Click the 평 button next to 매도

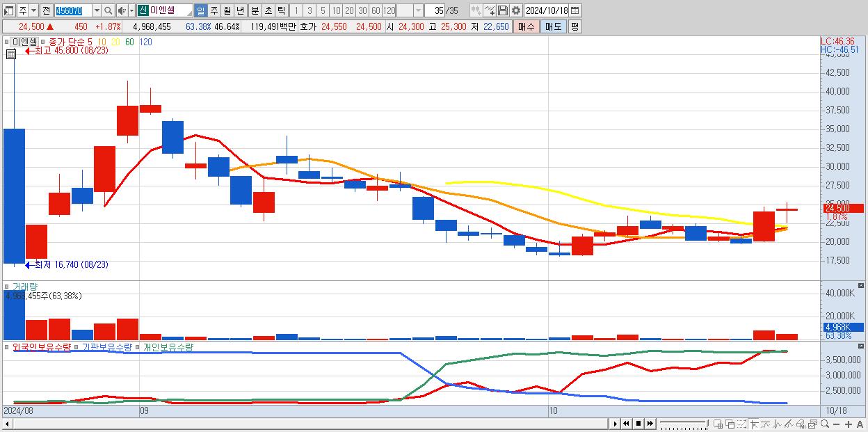tap(574, 26)
